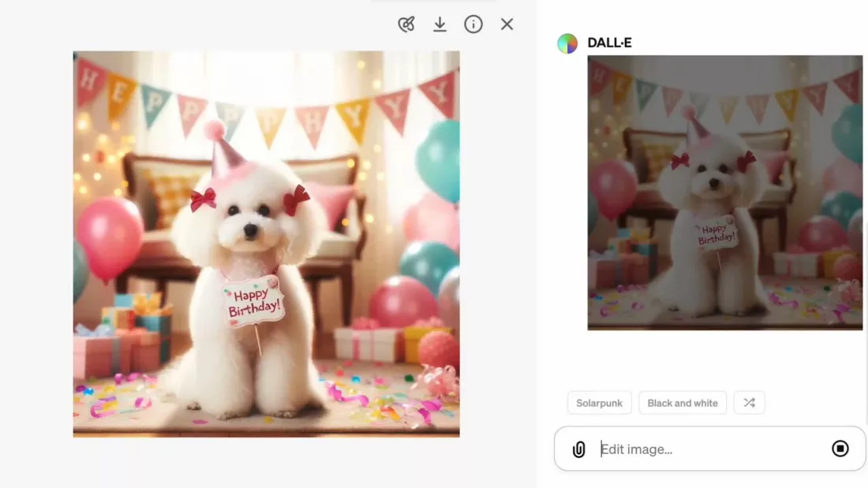
Task: Close the image preview panel
Action: (507, 24)
